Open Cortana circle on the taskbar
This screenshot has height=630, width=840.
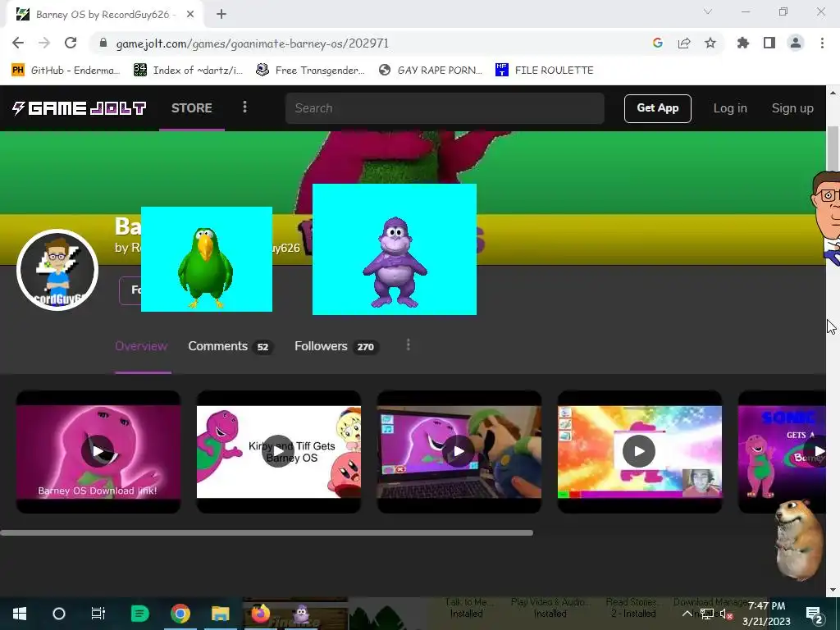pos(59,614)
